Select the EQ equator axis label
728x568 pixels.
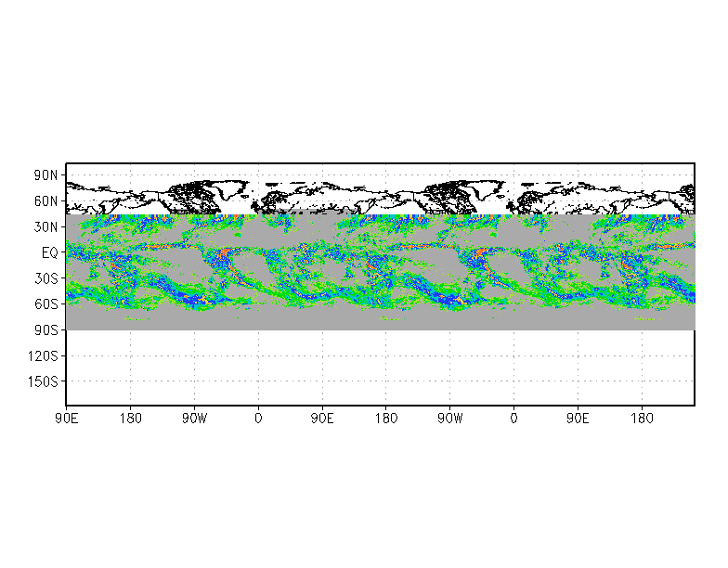coord(50,252)
